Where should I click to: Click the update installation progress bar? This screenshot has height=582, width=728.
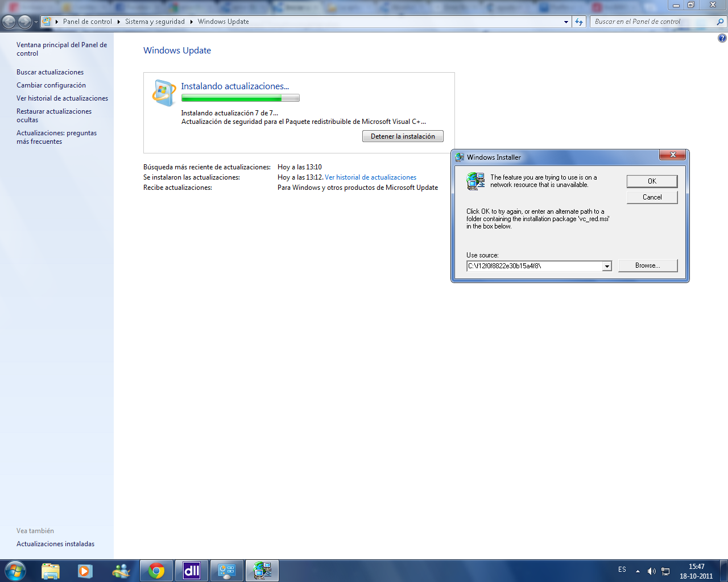click(x=240, y=98)
